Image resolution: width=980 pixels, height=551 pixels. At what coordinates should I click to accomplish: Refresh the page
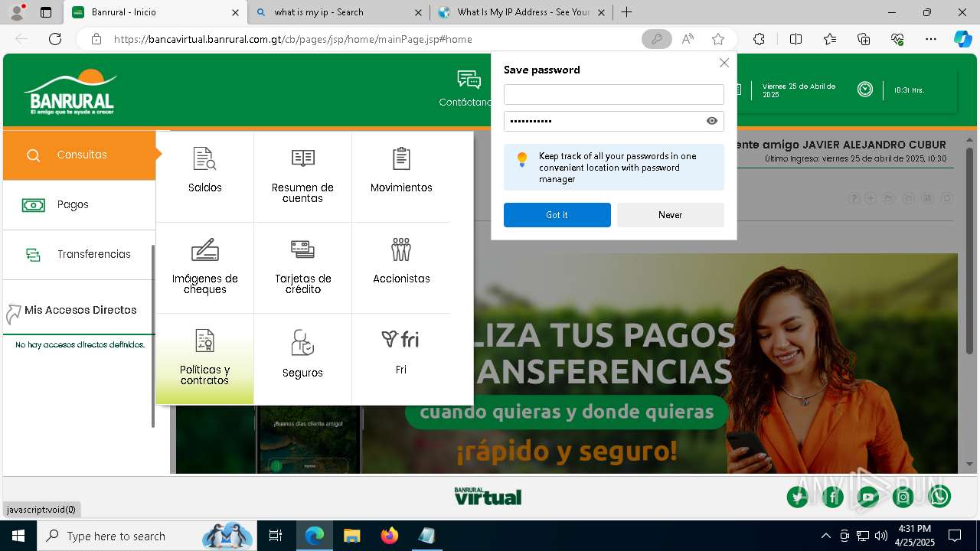(x=55, y=39)
